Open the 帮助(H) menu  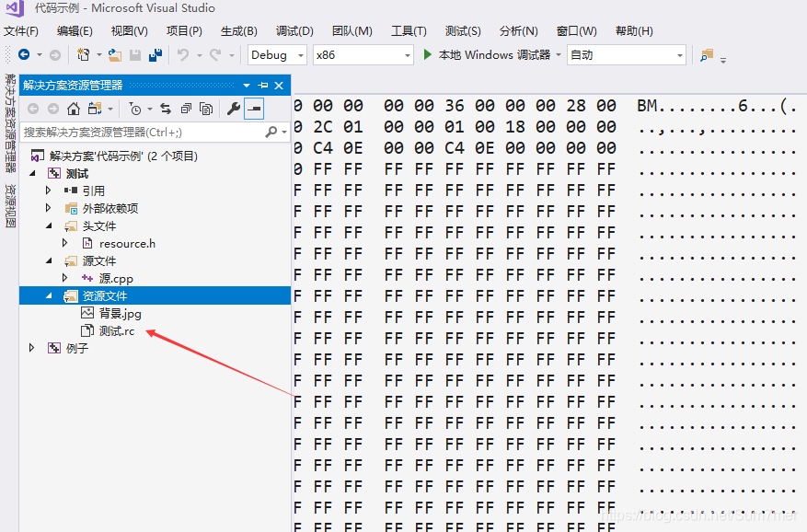pyautogui.click(x=634, y=31)
